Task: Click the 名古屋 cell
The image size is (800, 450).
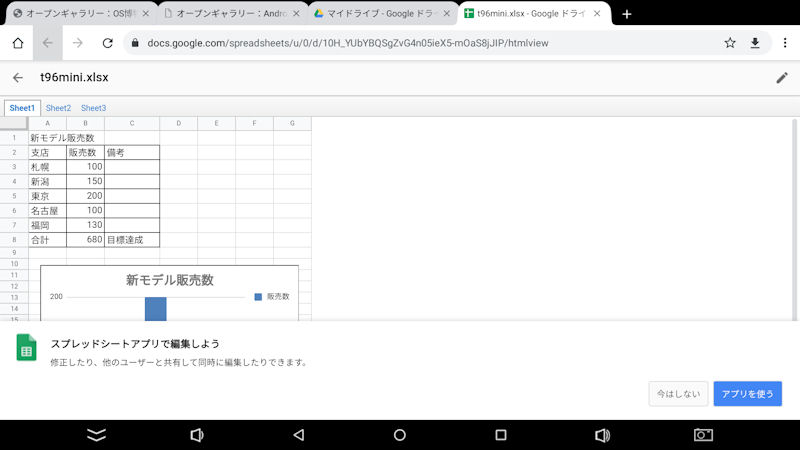Action: (47, 211)
